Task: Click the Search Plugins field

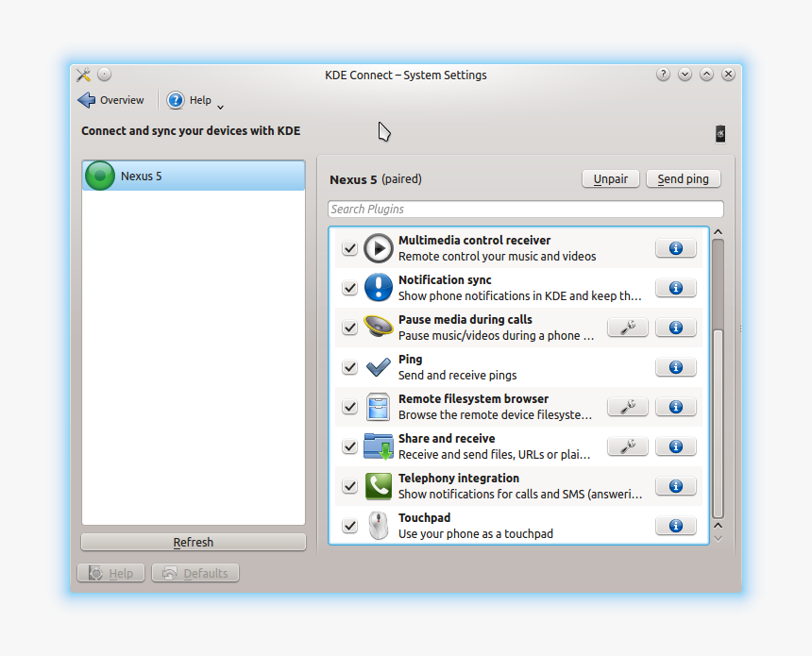Action: [525, 210]
